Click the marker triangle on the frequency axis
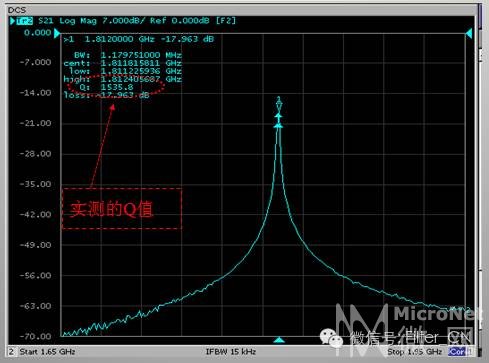The height and width of the screenshot is (363, 489). tap(279, 340)
